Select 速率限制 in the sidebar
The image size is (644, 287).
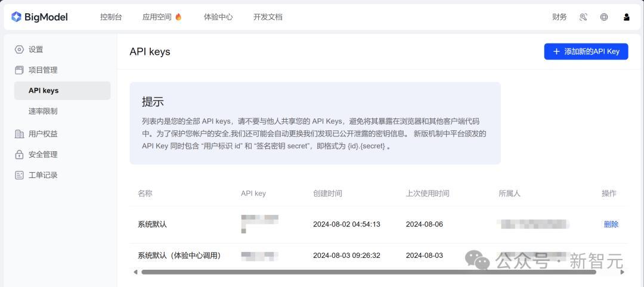click(43, 111)
